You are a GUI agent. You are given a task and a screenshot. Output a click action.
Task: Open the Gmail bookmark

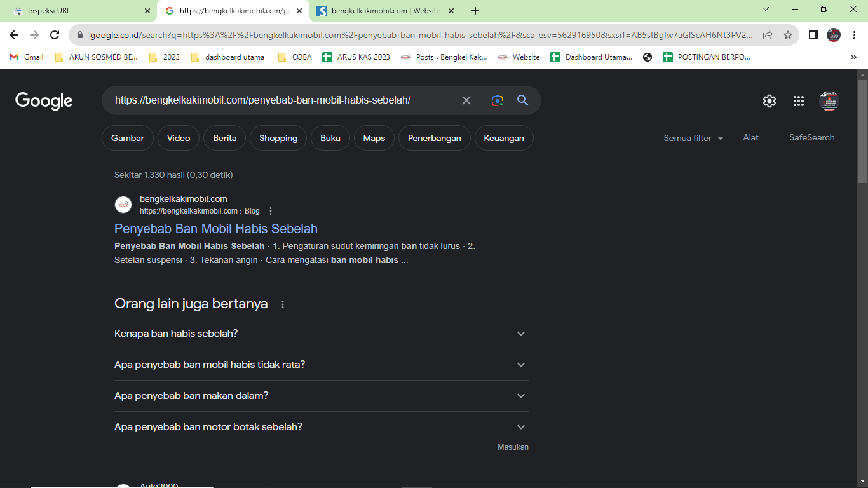(27, 57)
